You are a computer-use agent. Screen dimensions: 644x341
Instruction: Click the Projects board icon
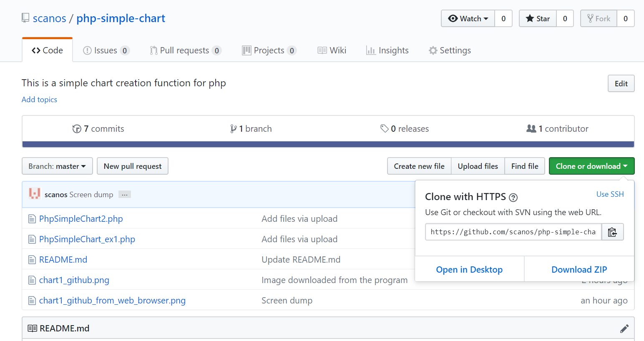pos(247,50)
